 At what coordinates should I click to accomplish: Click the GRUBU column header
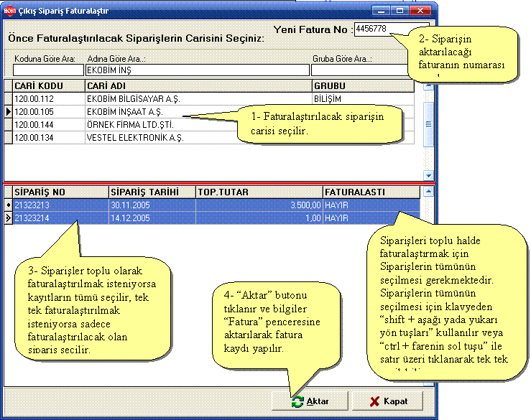pos(363,85)
